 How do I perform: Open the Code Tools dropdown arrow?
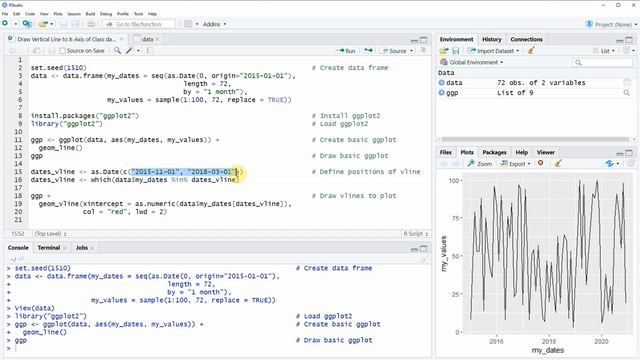click(x=138, y=51)
